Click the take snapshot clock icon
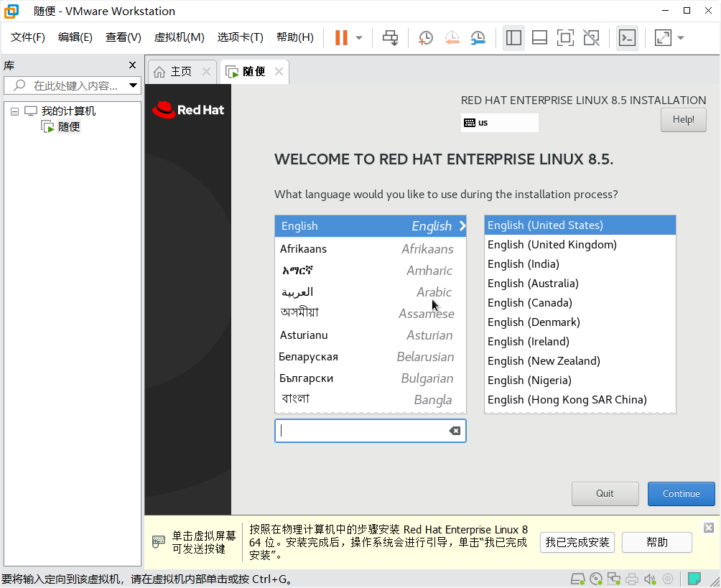Screen dimensions: 721x588 click(x=426, y=38)
